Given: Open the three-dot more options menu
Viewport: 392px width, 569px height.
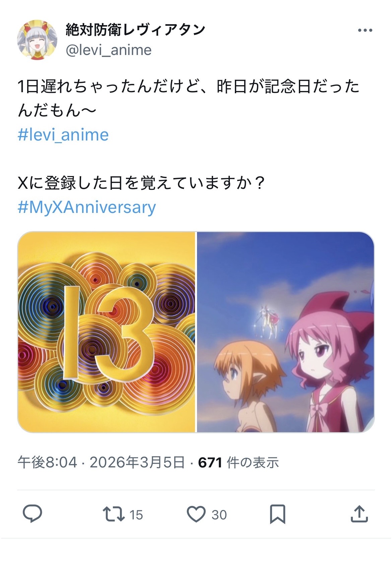Looking at the screenshot, I should [365, 30].
